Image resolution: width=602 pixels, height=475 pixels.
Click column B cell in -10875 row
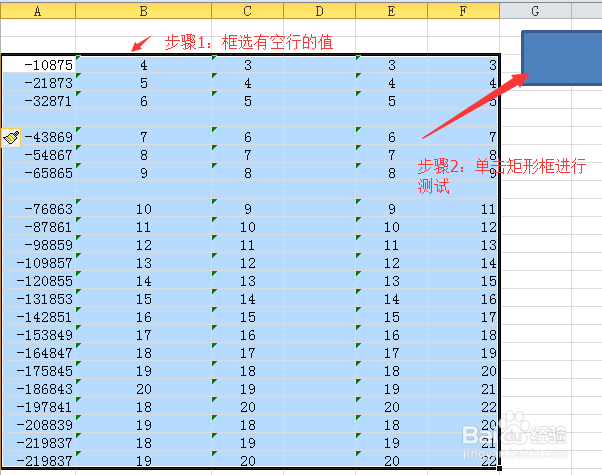coord(144,65)
